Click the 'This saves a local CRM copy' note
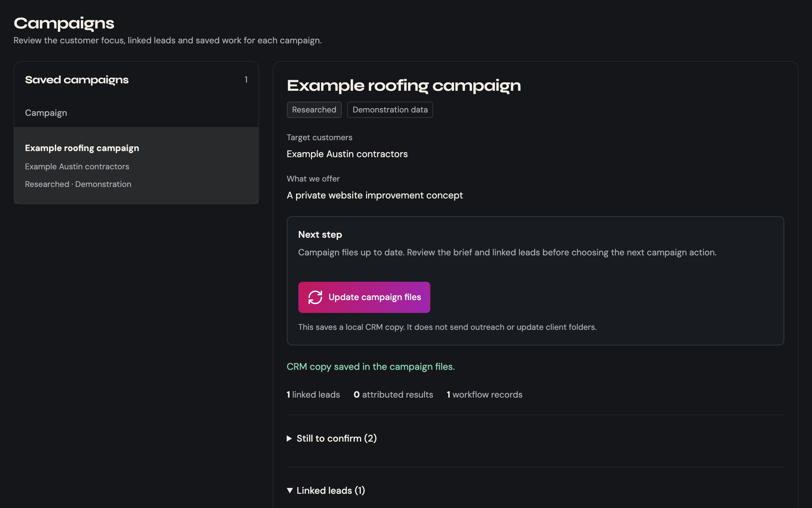812x508 pixels. pos(447,327)
